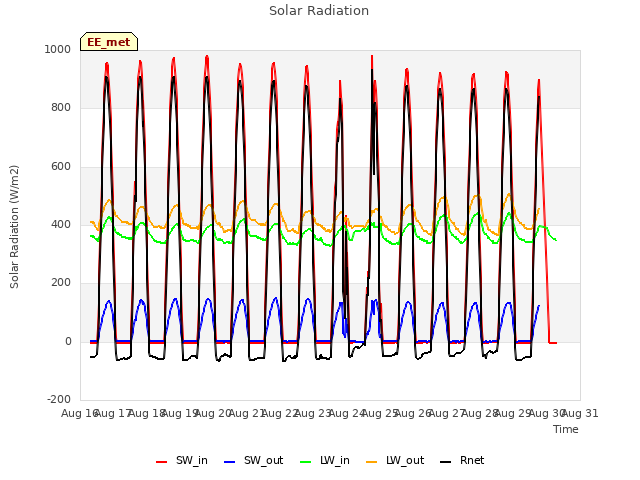Screen dimensions: 640x480
Task: Toggle SW_in series in legend
Action: (x=182, y=460)
